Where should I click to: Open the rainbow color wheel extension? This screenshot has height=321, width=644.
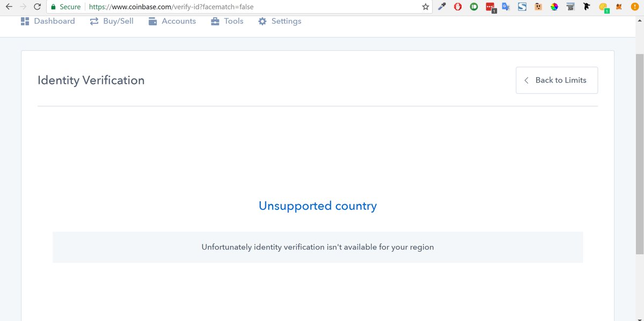click(x=554, y=7)
